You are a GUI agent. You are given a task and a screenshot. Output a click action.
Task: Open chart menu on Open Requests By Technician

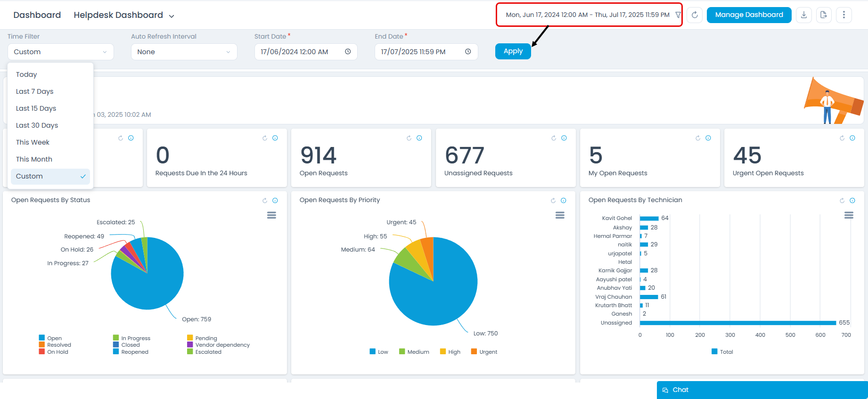849,215
